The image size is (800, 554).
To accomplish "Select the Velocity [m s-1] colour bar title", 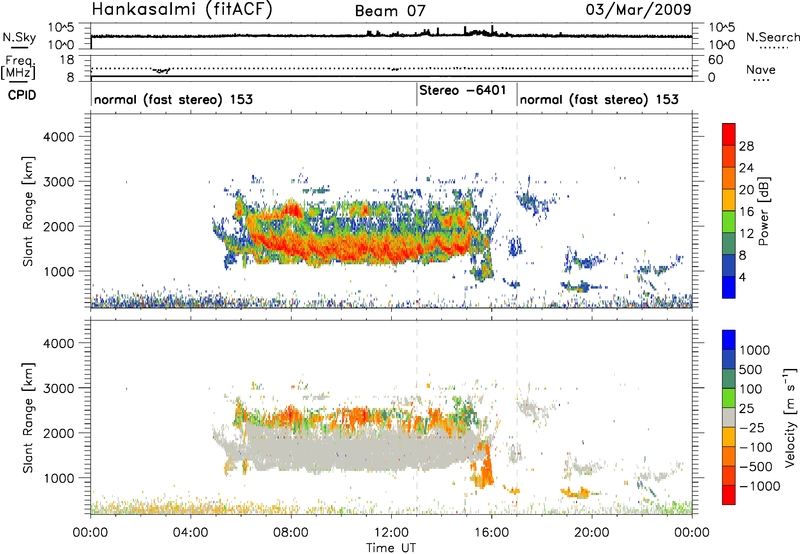I will (x=790, y=417).
